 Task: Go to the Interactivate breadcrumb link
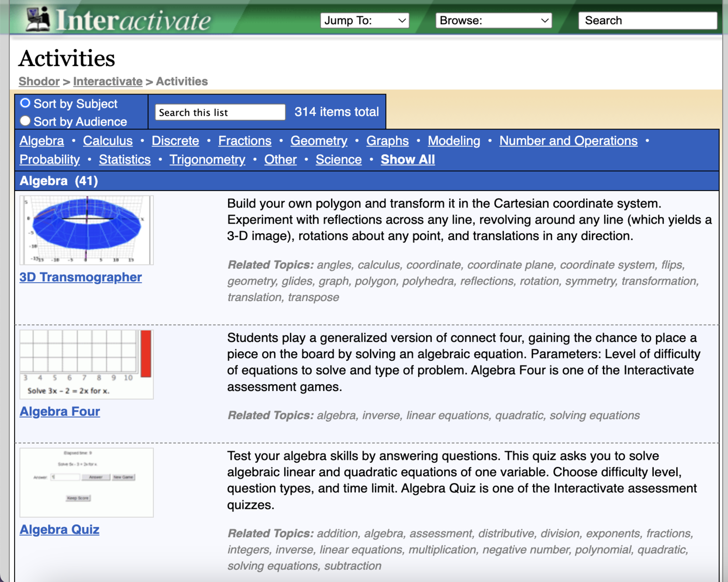[108, 81]
